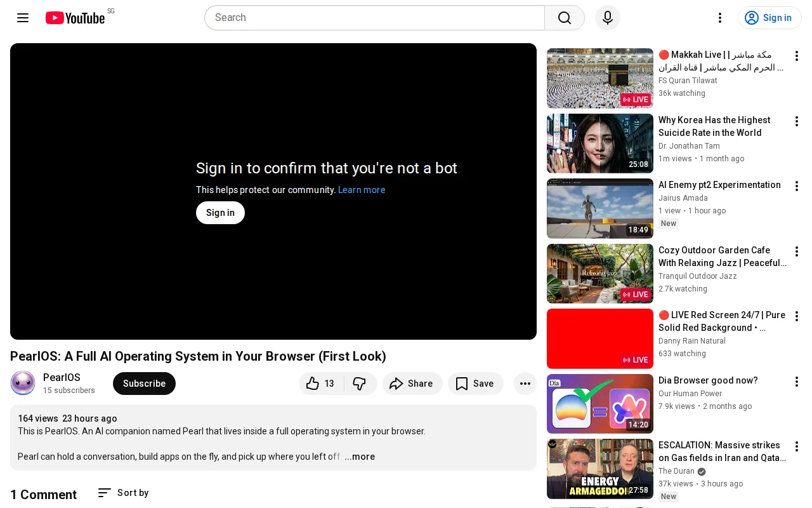812x508 pixels.
Task: Click channel name 'Our Human Power'
Action: tap(690, 394)
